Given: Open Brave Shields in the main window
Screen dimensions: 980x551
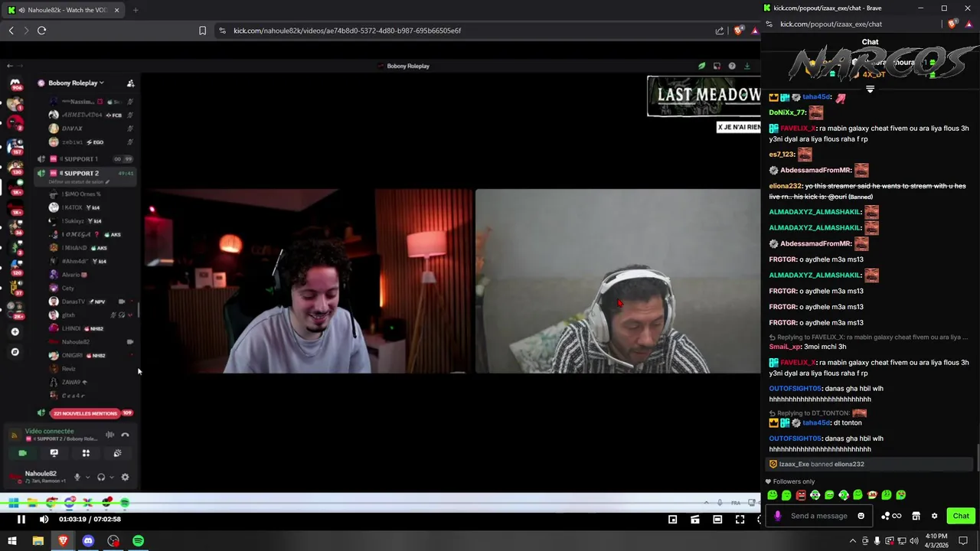Looking at the screenshot, I should 738,31.
